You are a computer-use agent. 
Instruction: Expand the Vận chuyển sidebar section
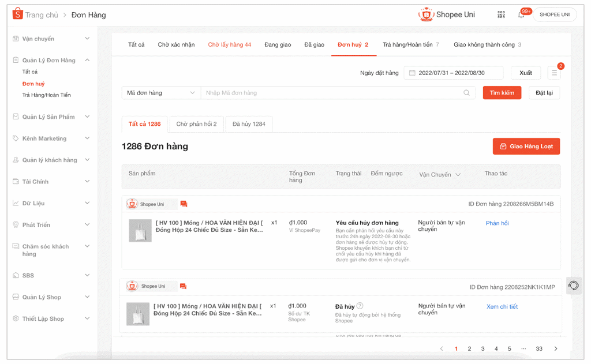87,39
